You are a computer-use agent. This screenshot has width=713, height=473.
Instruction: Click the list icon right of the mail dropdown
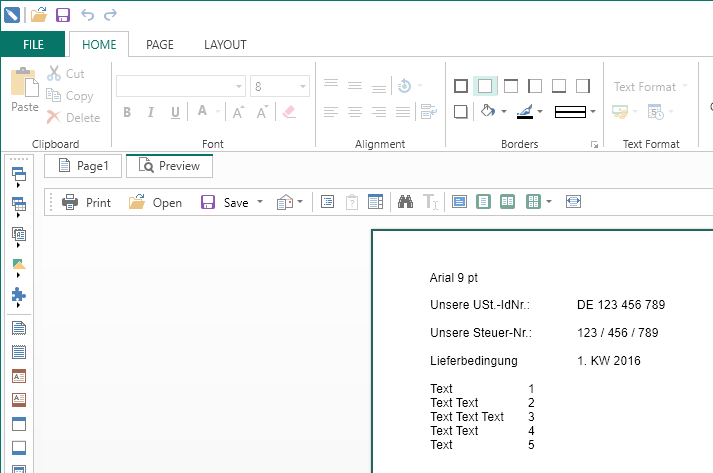pos(327,201)
